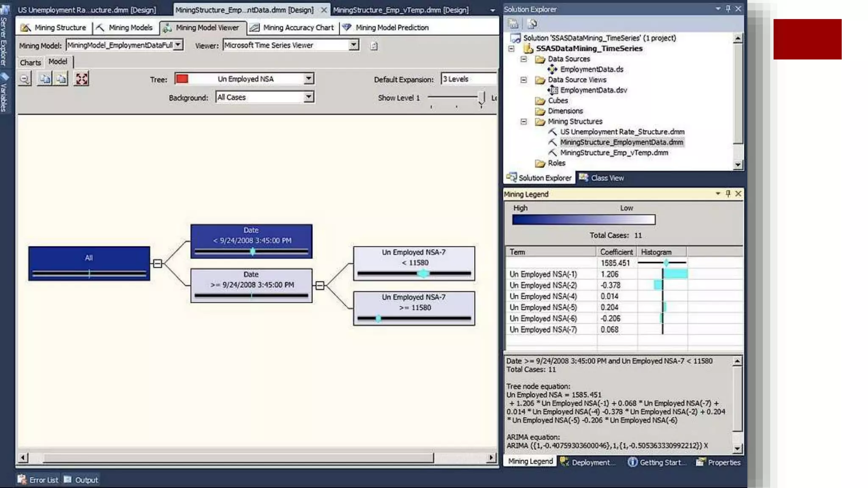Click the Show Level slider handle
868x488 pixels.
(x=481, y=98)
